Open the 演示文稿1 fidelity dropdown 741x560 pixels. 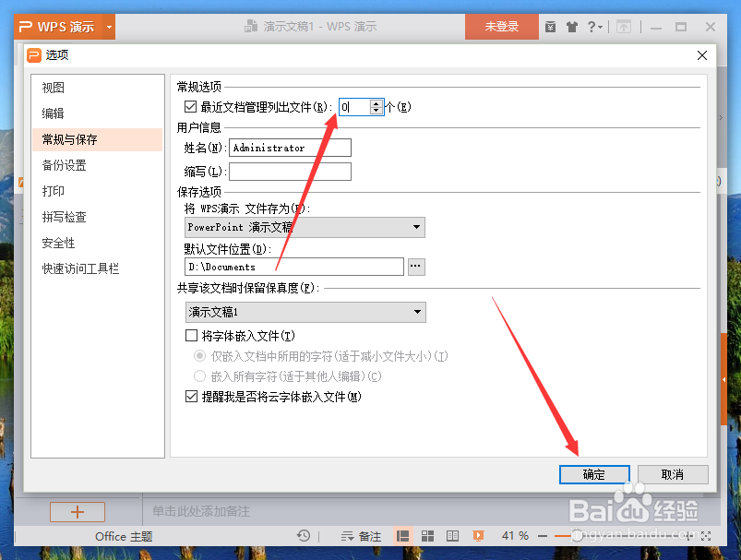(x=305, y=313)
